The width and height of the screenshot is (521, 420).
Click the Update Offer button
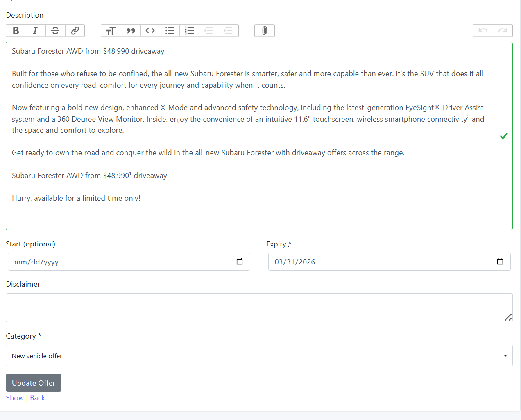tap(34, 383)
